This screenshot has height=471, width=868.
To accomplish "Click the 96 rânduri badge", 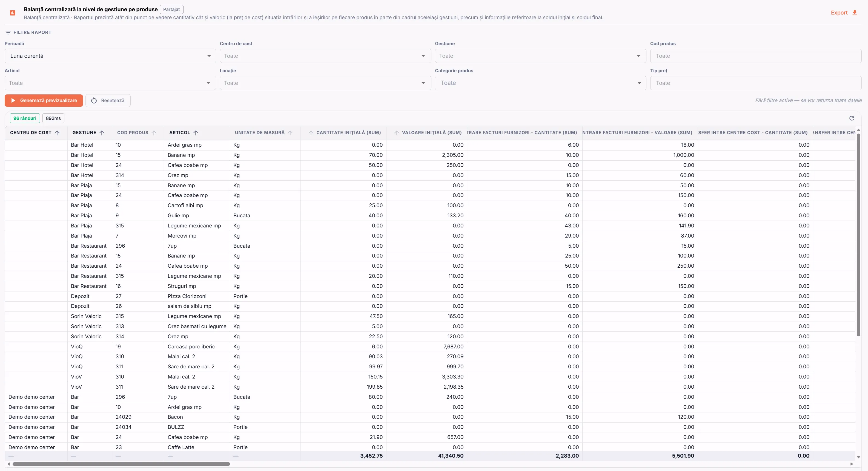I will point(25,118).
